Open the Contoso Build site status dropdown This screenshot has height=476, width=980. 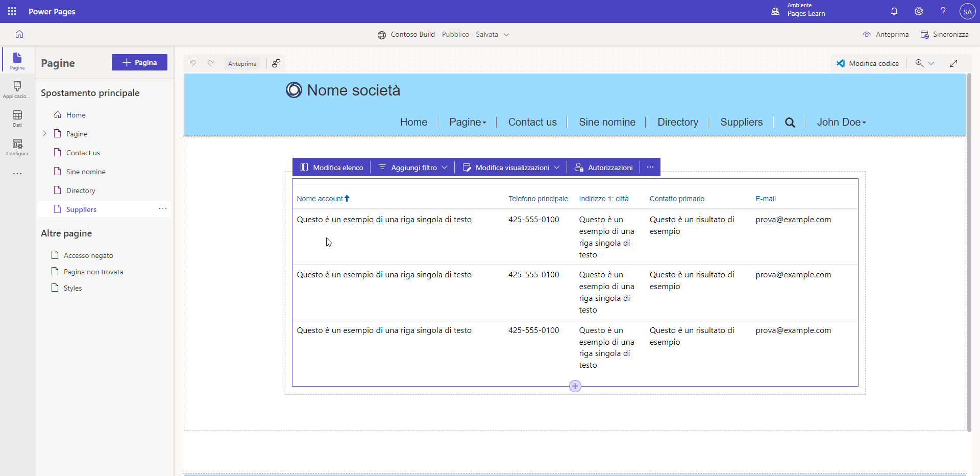pyautogui.click(x=506, y=35)
